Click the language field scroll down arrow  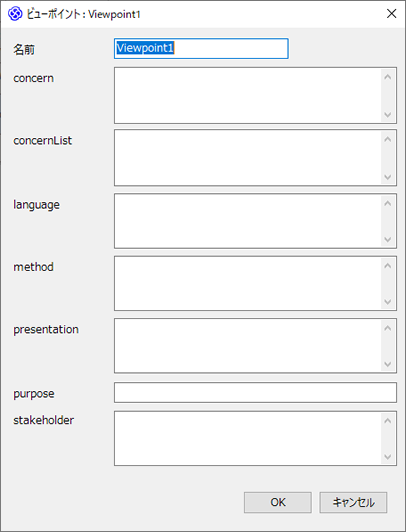point(388,240)
